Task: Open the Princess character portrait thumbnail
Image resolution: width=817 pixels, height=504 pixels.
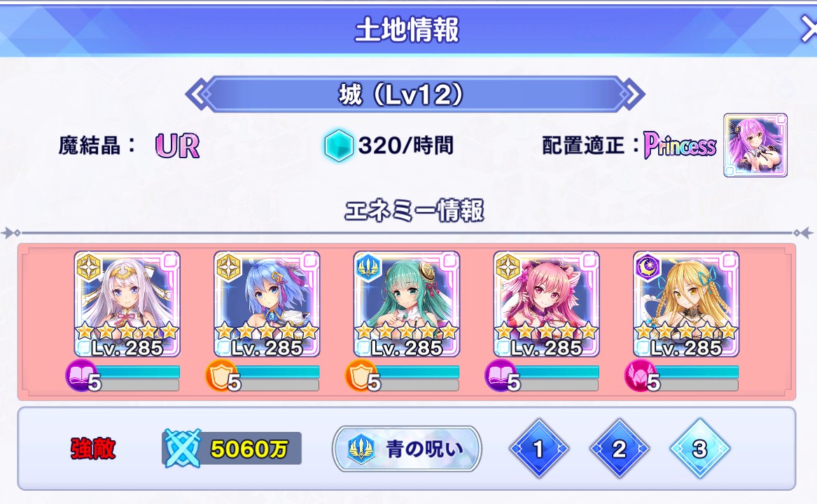Action: (x=755, y=146)
